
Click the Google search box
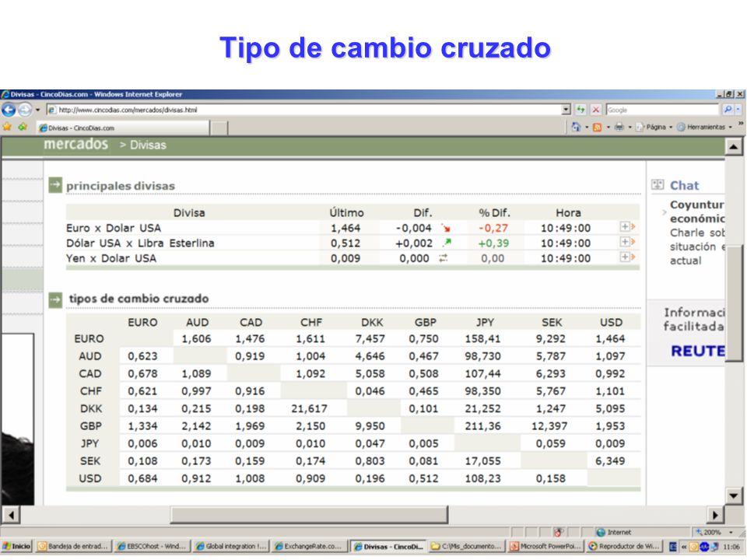pyautogui.click(x=662, y=110)
